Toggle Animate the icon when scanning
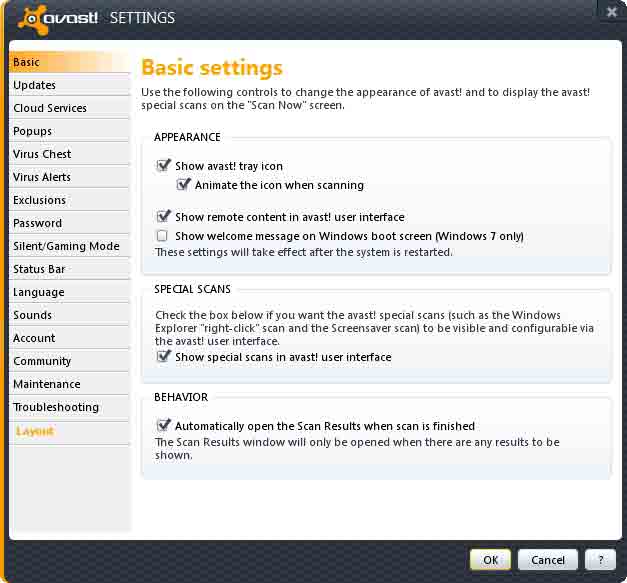627x583 pixels. coord(183,184)
